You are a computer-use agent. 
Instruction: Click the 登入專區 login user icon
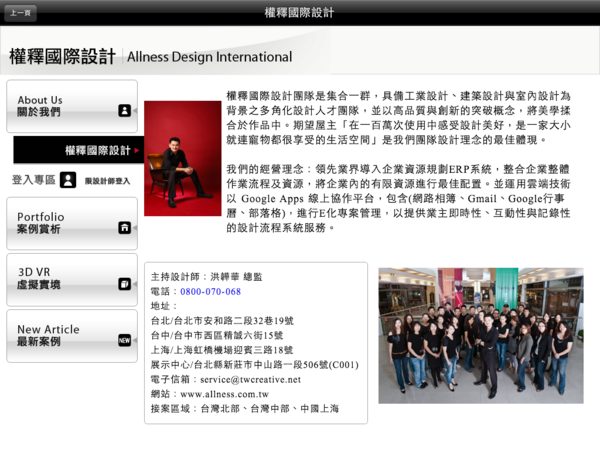(68, 180)
